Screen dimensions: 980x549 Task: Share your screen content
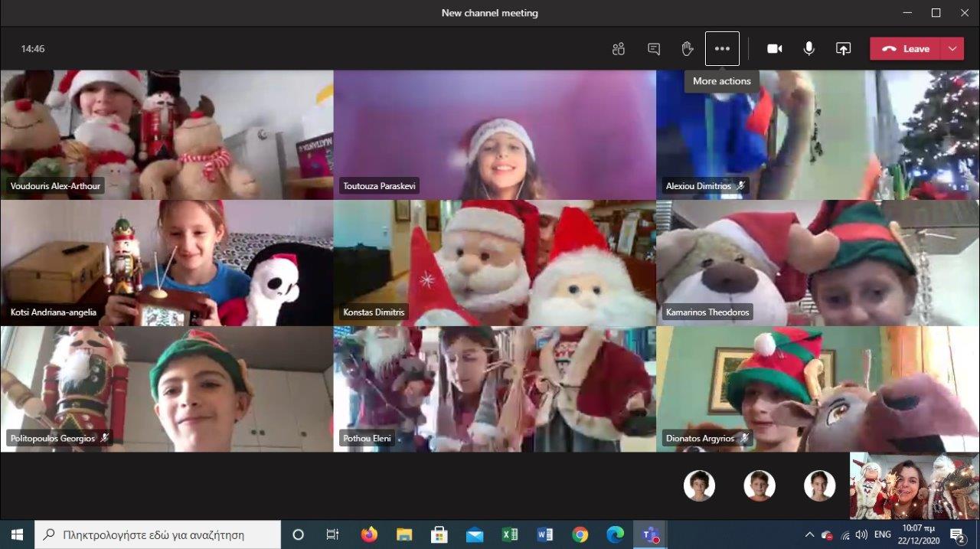(x=843, y=49)
